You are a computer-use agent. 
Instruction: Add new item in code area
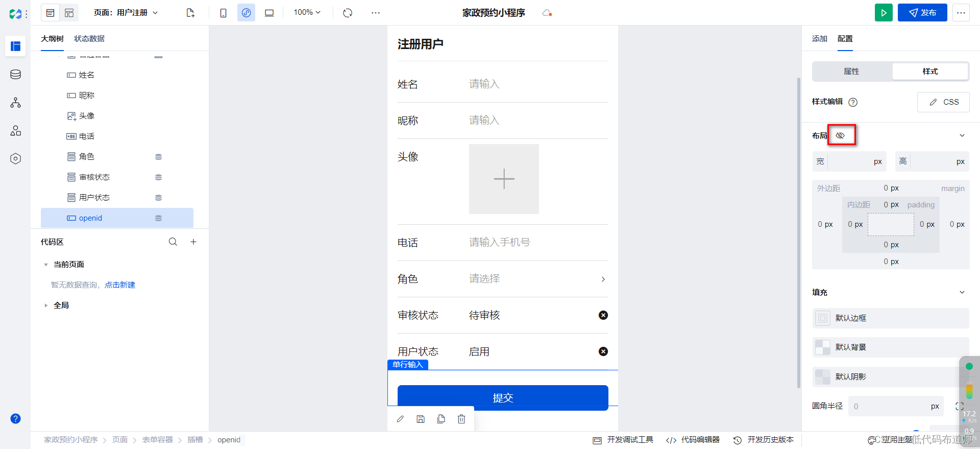pyautogui.click(x=193, y=242)
